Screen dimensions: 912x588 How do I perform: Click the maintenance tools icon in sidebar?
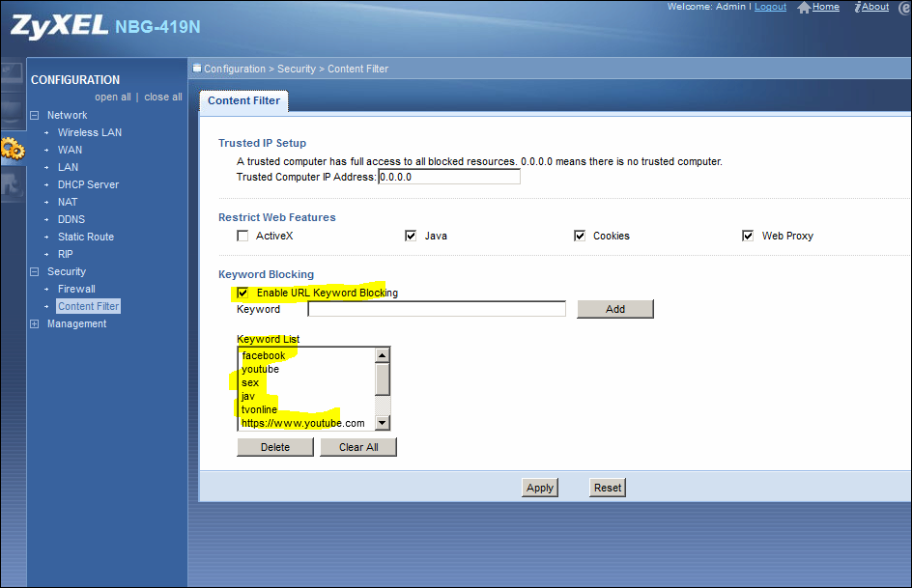[x=13, y=184]
